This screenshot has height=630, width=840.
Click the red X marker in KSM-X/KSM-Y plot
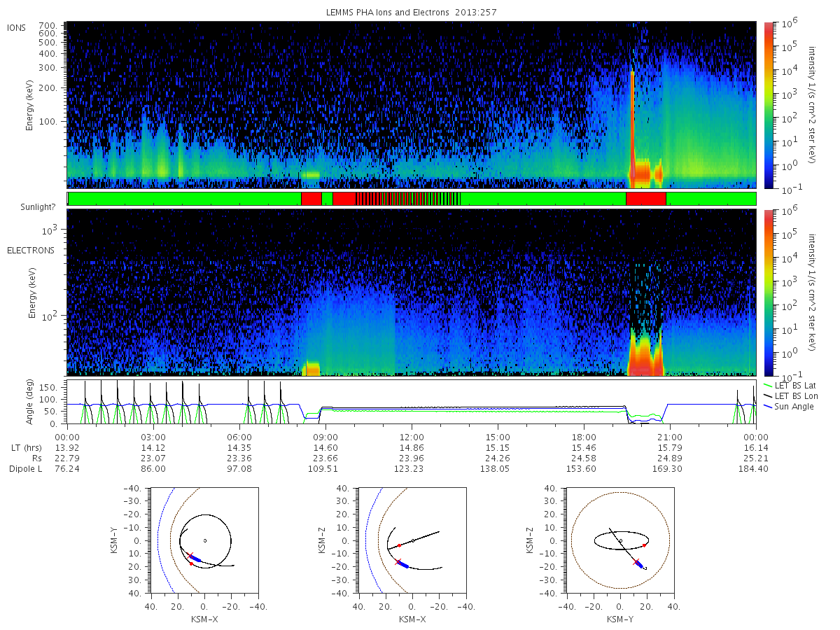[190, 555]
